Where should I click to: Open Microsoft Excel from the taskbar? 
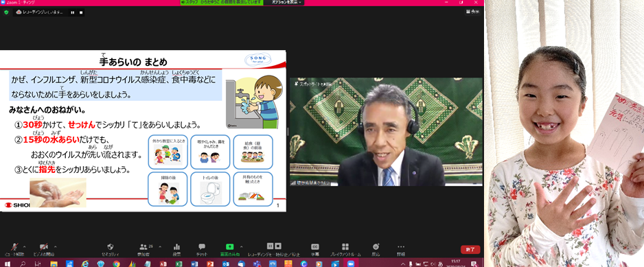tap(179, 264)
